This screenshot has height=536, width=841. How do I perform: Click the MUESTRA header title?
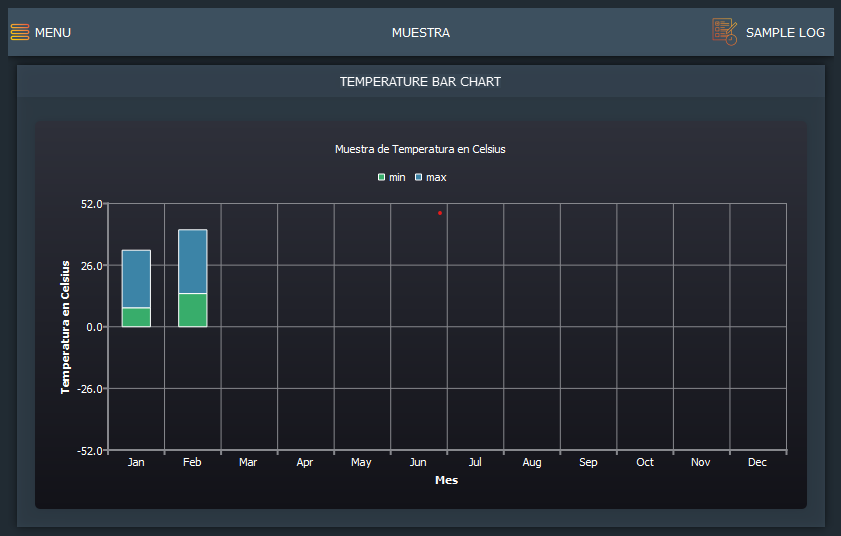420,32
